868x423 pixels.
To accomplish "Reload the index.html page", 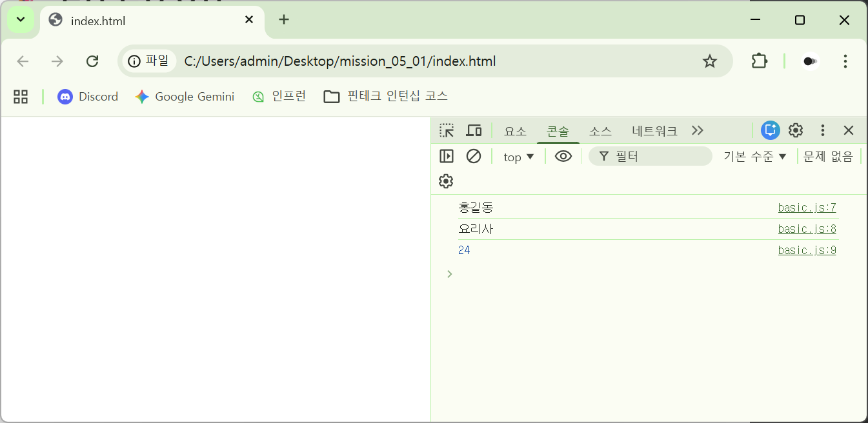I will [92, 61].
